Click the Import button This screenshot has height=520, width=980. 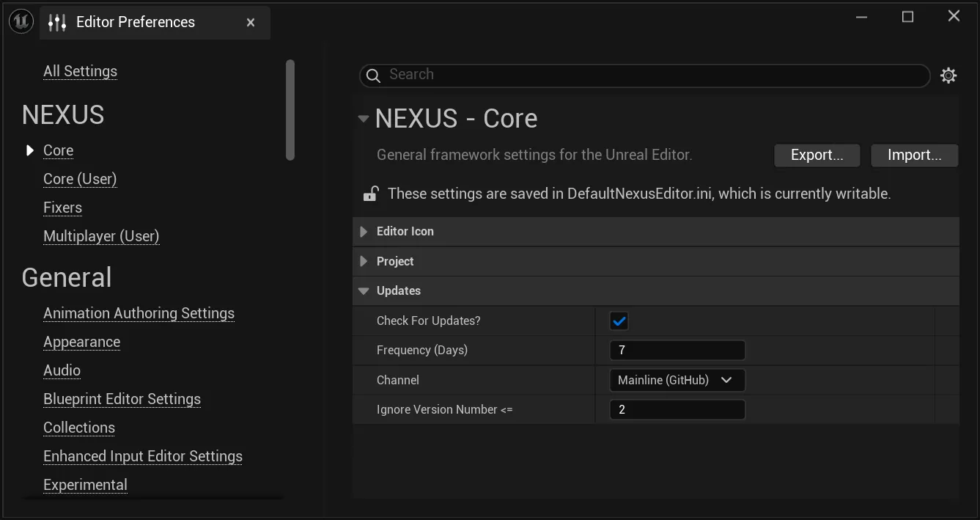(x=914, y=155)
